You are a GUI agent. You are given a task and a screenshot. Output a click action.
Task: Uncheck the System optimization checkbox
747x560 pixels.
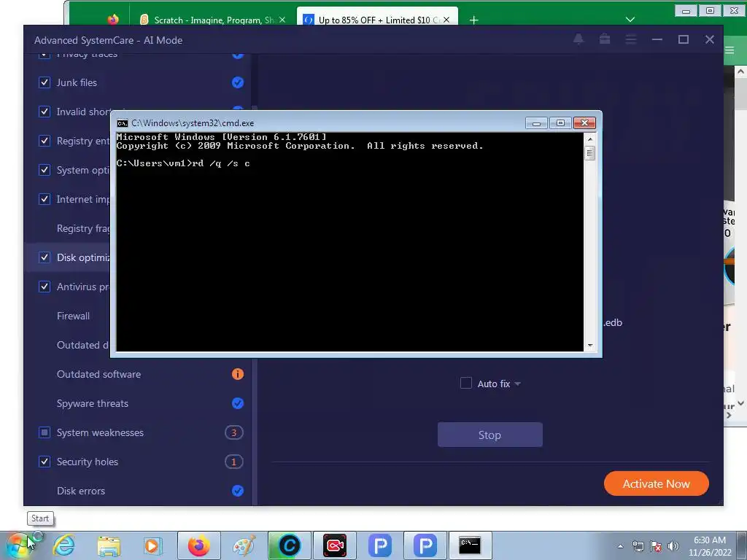[44, 170]
